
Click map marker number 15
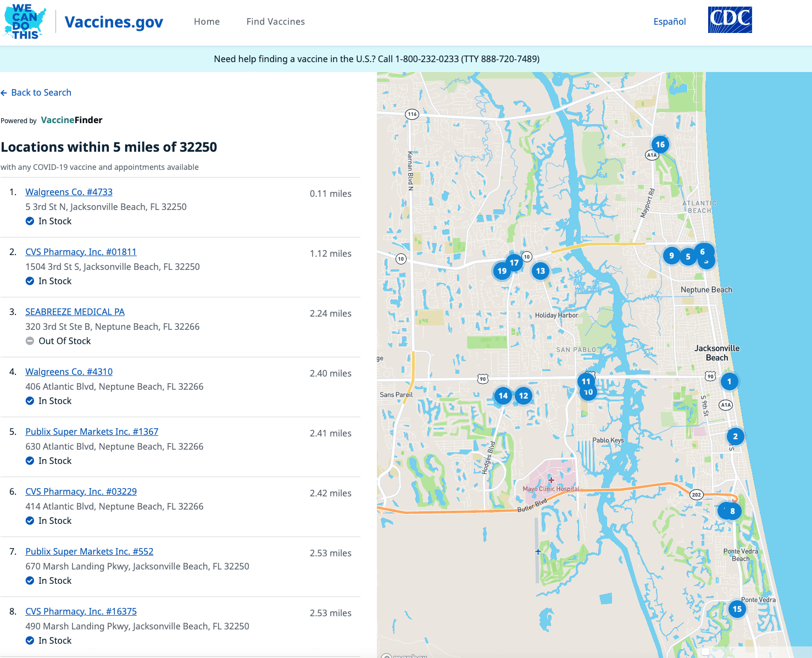point(737,609)
